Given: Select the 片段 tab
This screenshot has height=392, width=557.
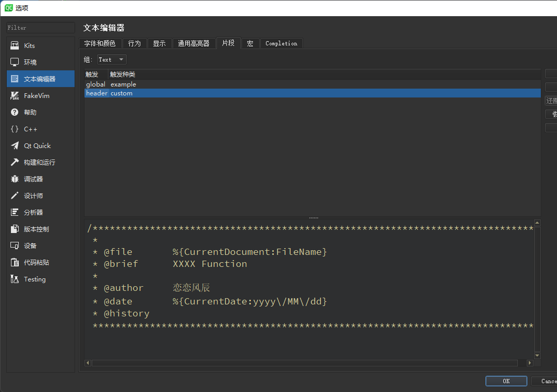Looking at the screenshot, I should point(228,43).
